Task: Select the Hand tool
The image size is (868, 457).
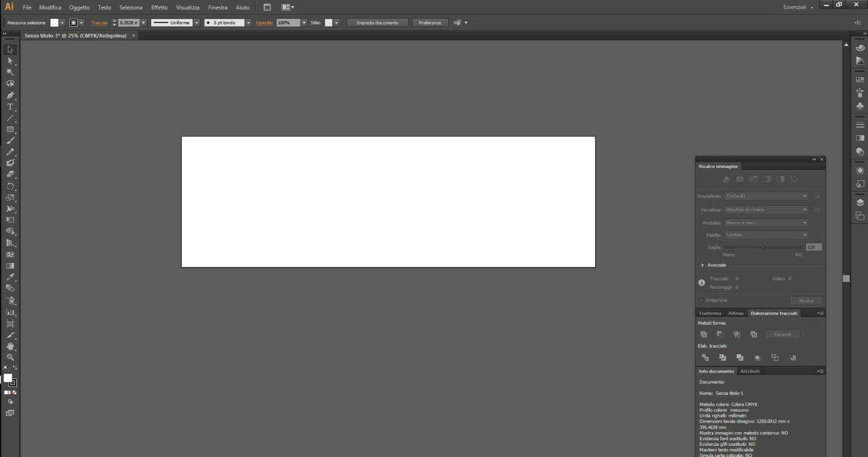Action: click(x=10, y=346)
